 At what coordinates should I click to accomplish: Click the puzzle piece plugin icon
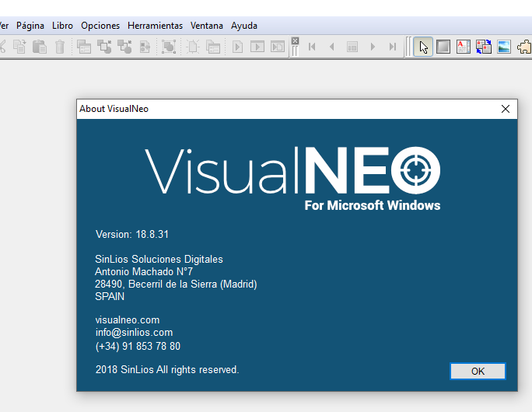(524, 47)
